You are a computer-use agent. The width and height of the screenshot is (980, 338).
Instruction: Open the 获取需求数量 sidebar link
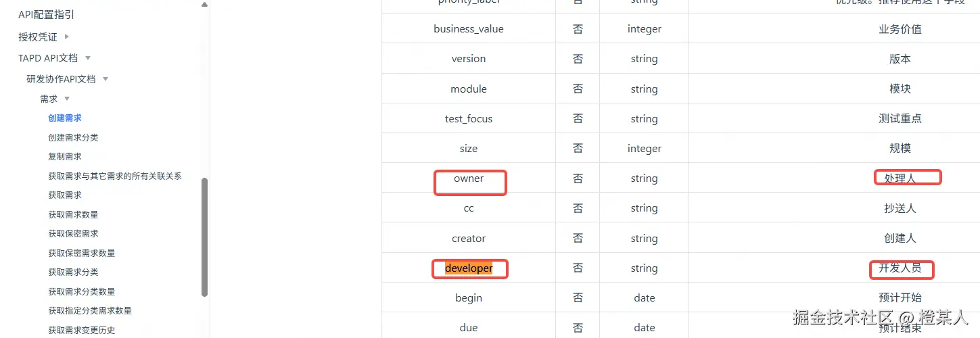tap(73, 215)
